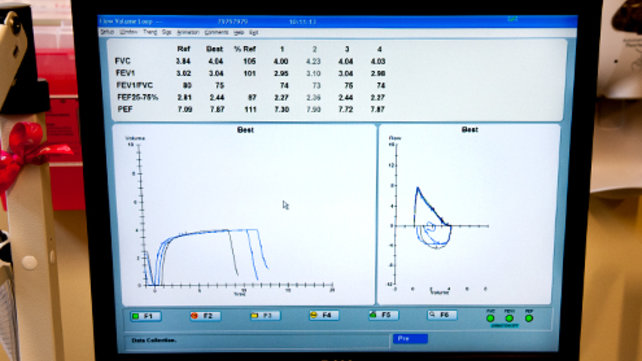Click the Ref column header
The image size is (642, 361).
pyautogui.click(x=183, y=49)
